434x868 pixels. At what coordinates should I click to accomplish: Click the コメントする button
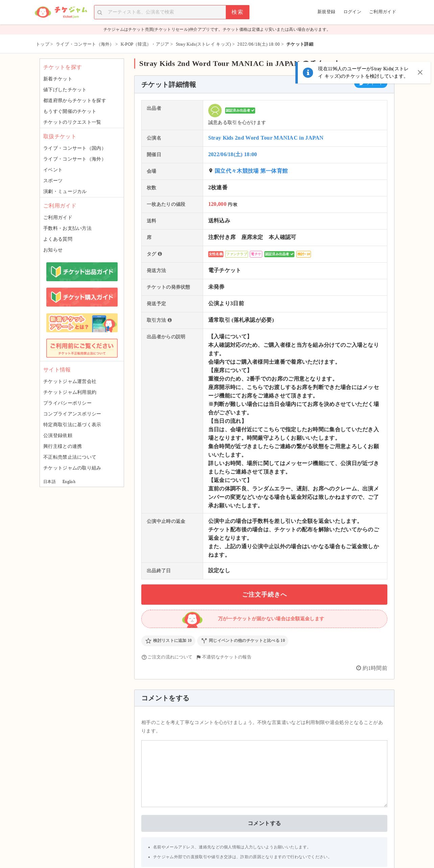tap(264, 823)
